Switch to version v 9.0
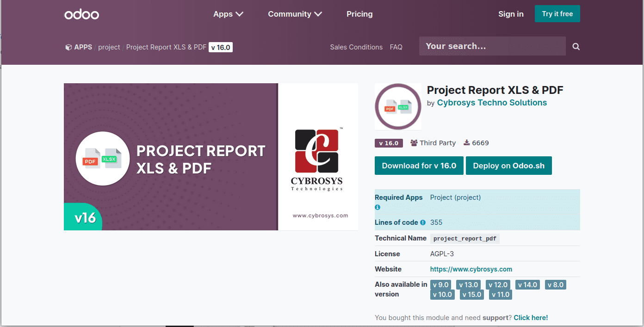The height and width of the screenshot is (327, 644). (441, 285)
